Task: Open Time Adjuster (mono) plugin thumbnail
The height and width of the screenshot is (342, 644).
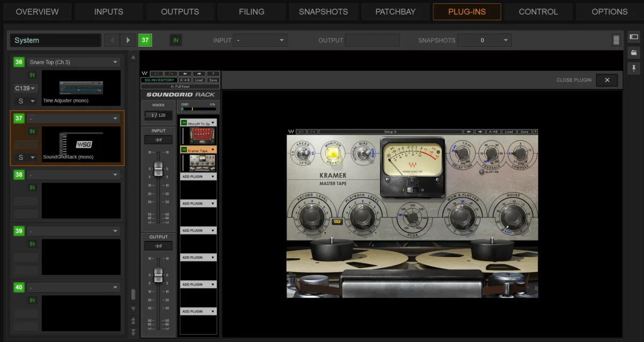Action: click(81, 88)
